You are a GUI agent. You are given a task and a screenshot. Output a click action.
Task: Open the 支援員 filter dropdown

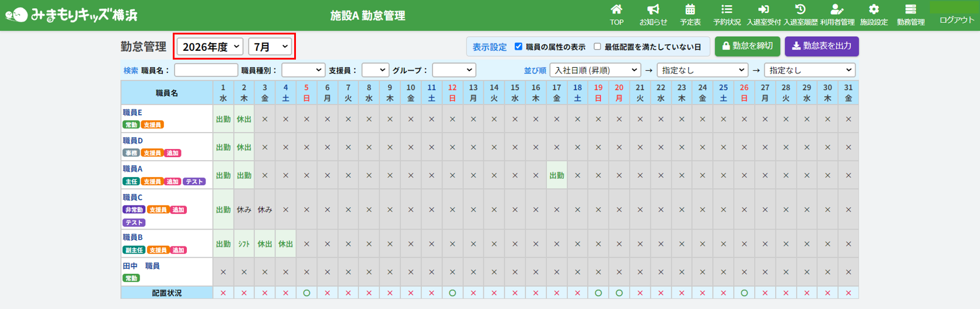coord(375,70)
